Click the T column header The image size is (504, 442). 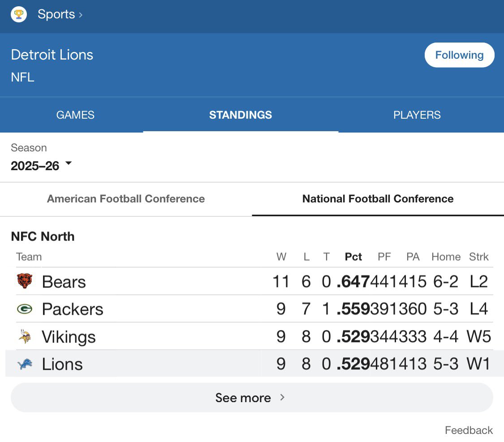coord(326,257)
